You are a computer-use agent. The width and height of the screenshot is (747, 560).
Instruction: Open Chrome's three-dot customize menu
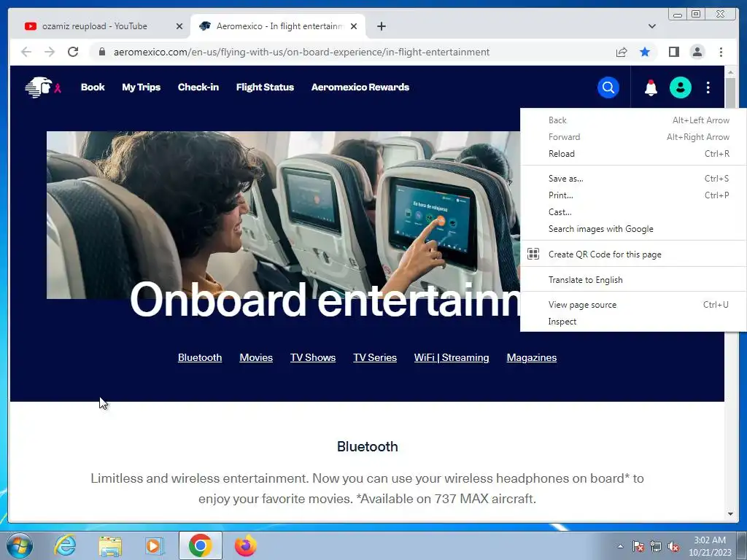[721, 52]
